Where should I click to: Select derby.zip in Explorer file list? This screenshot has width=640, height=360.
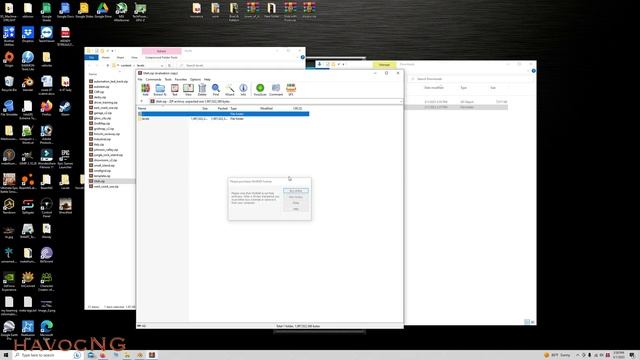(98, 97)
